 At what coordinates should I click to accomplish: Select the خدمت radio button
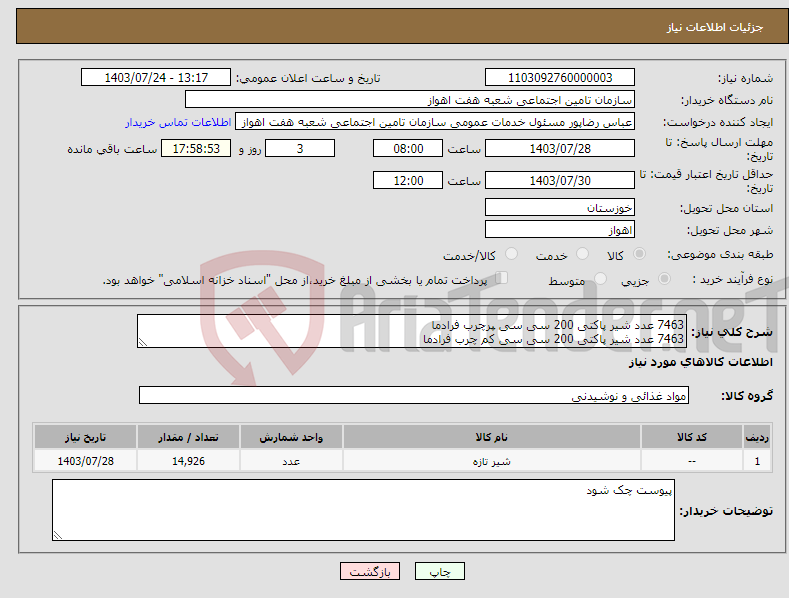click(582, 254)
